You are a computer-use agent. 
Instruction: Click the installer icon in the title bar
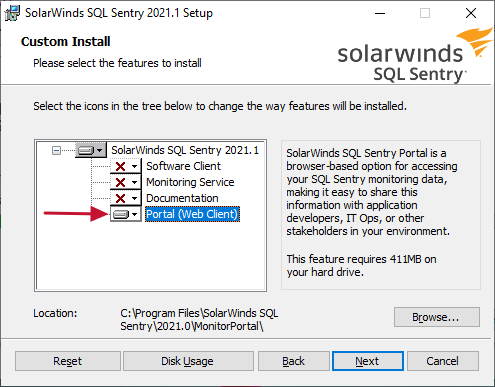click(x=12, y=13)
